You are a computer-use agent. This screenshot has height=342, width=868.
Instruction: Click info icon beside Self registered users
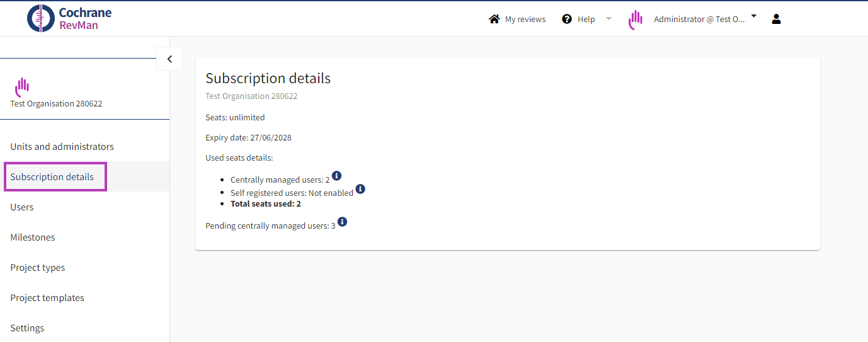tap(360, 189)
